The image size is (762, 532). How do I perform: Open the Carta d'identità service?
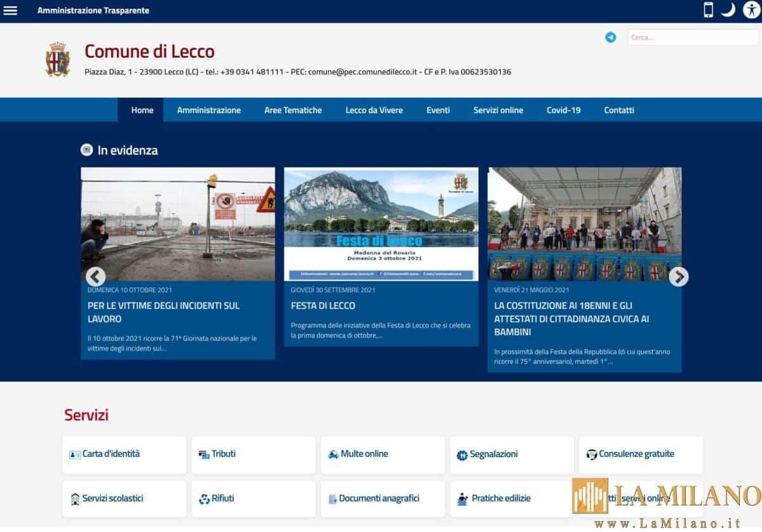pyautogui.click(x=124, y=455)
